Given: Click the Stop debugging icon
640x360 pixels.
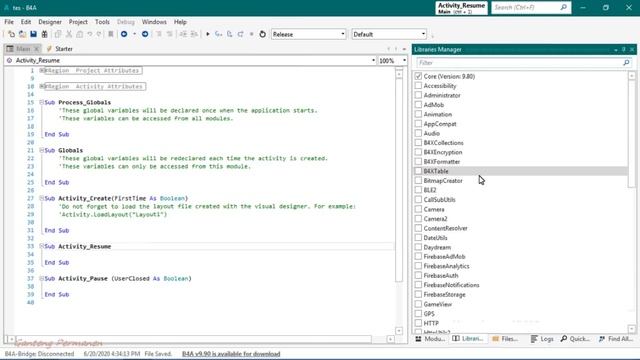Looking at the screenshot, I should point(251,34).
